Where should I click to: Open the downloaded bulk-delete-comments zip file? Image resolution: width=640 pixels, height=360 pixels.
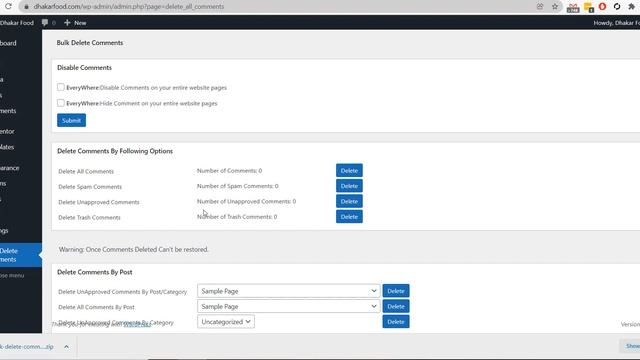pyautogui.click(x=27, y=347)
